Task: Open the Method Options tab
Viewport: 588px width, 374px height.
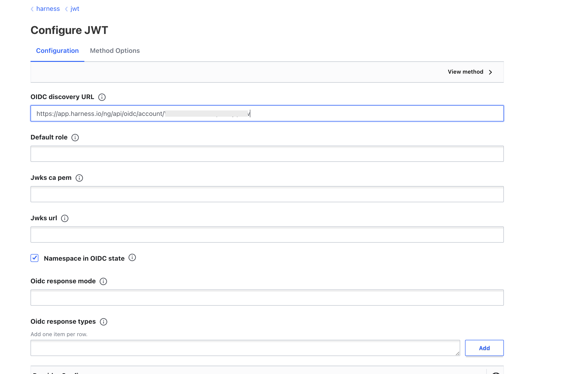Action: tap(114, 51)
